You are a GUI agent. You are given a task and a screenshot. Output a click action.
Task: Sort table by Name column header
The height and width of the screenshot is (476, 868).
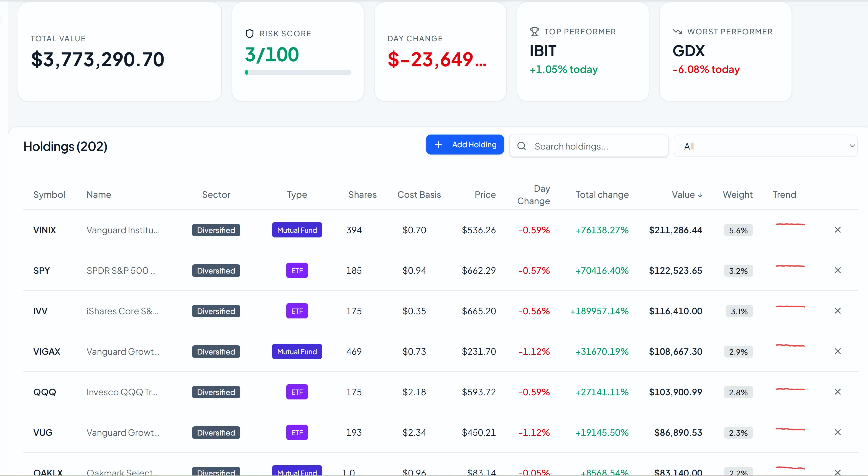99,195
